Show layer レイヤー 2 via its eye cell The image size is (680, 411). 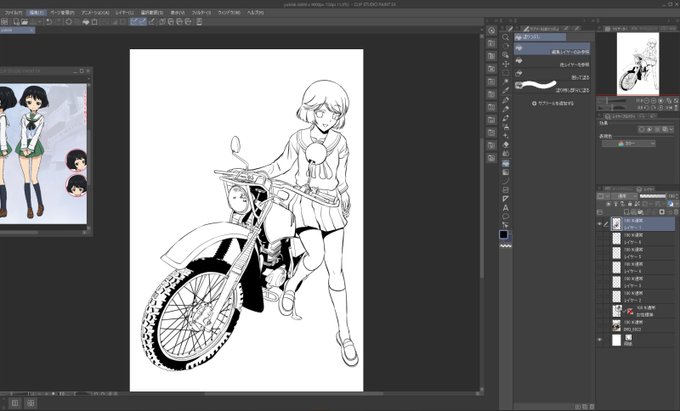pyautogui.click(x=600, y=297)
